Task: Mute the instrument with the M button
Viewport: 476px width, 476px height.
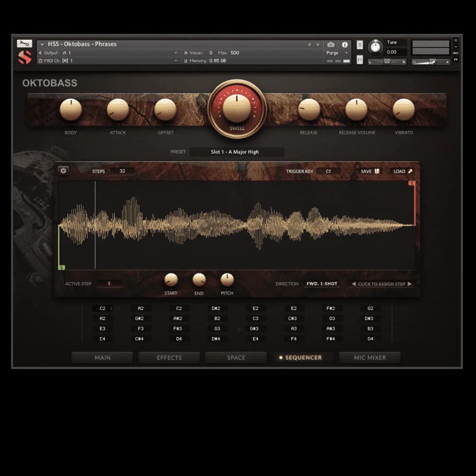Action: pos(360,59)
